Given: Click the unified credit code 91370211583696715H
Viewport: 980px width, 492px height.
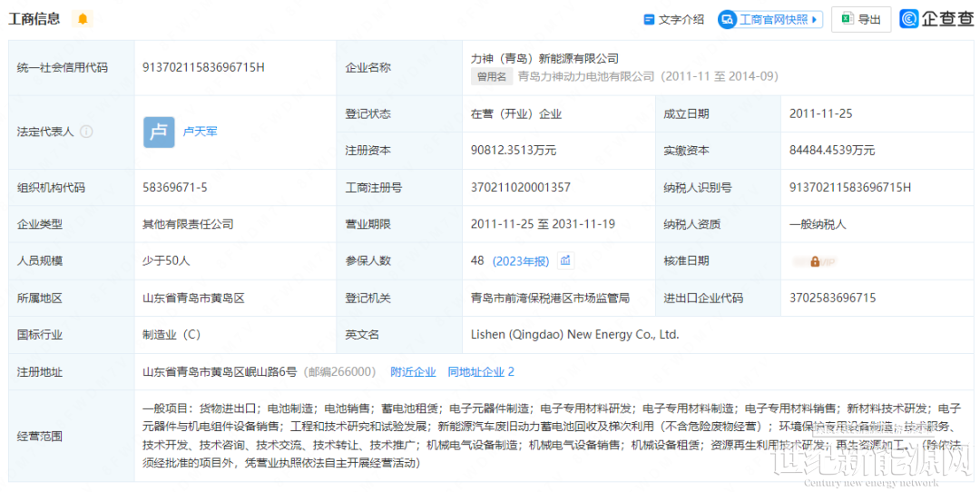Looking at the screenshot, I should coord(203,67).
